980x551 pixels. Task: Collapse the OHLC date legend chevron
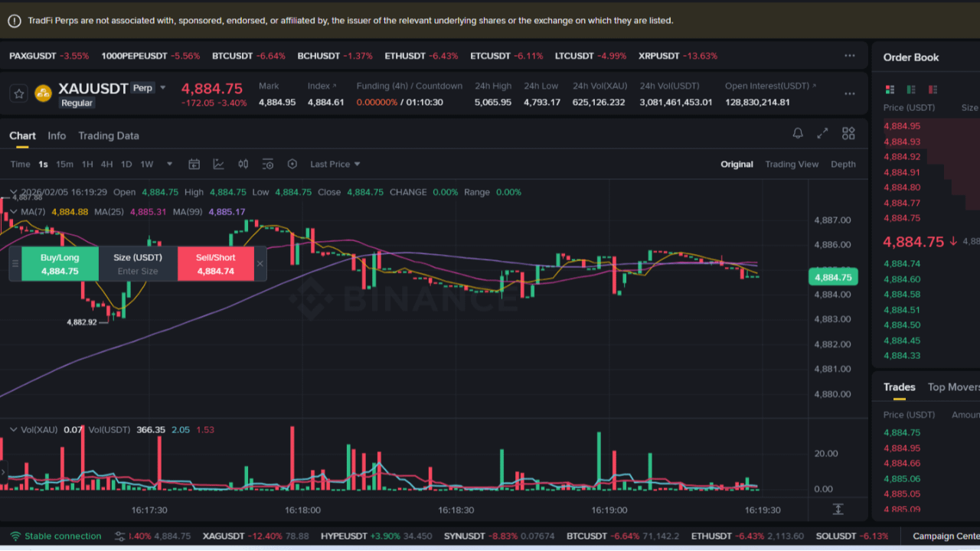14,192
